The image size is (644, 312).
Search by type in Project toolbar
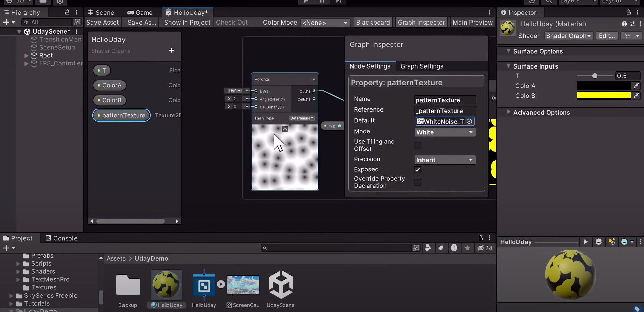pyautogui.click(x=428, y=248)
